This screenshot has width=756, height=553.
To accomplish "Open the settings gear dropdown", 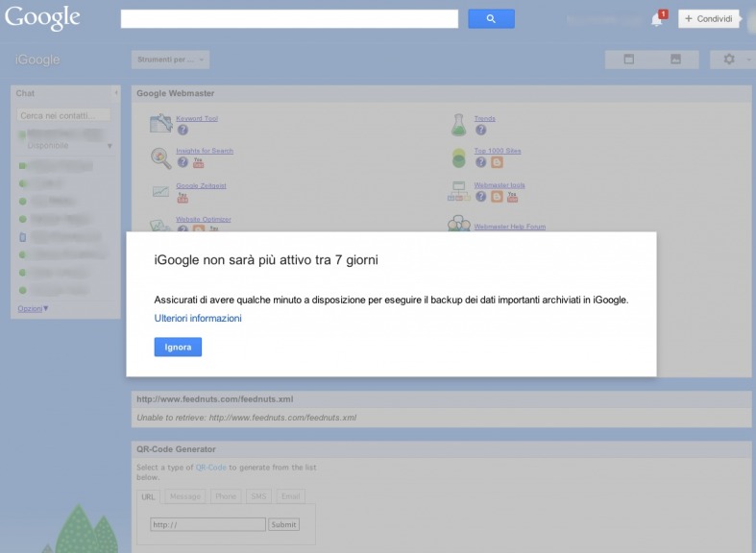I will click(732, 60).
